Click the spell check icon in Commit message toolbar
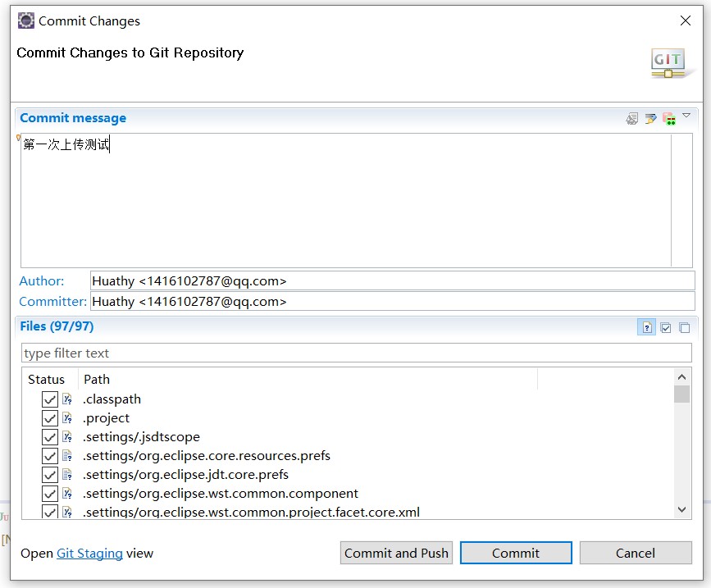711x588 pixels. pos(631,119)
